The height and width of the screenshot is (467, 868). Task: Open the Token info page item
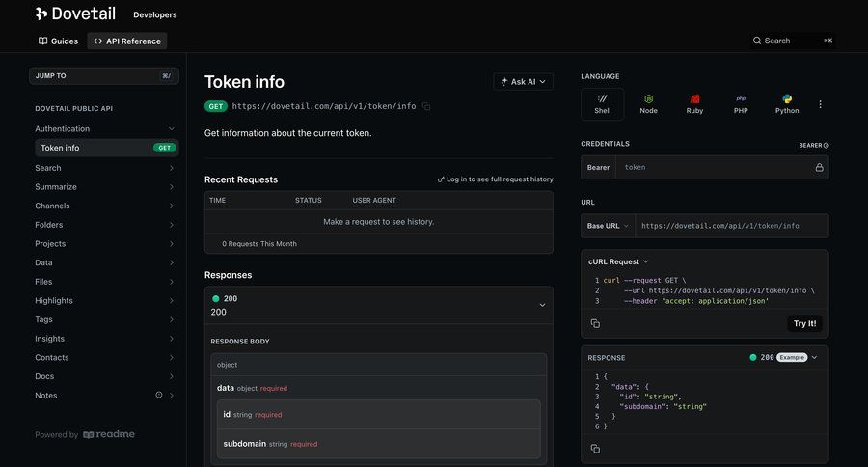106,148
